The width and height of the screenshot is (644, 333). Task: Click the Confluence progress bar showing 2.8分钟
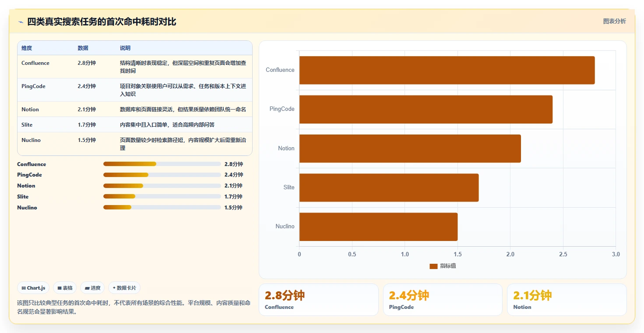click(x=162, y=164)
